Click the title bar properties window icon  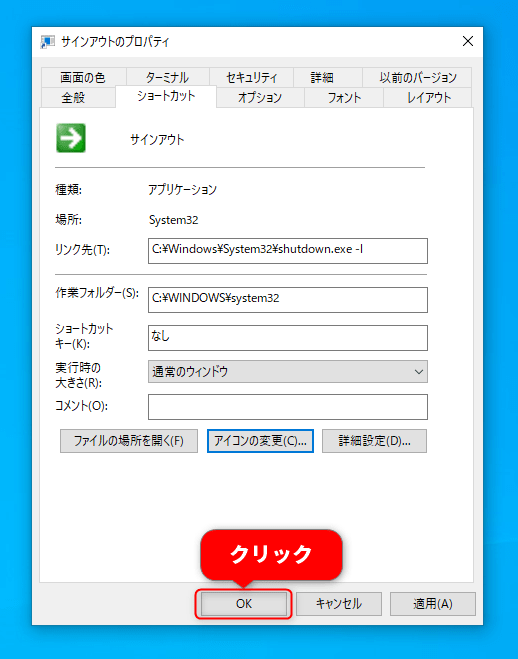[47, 42]
